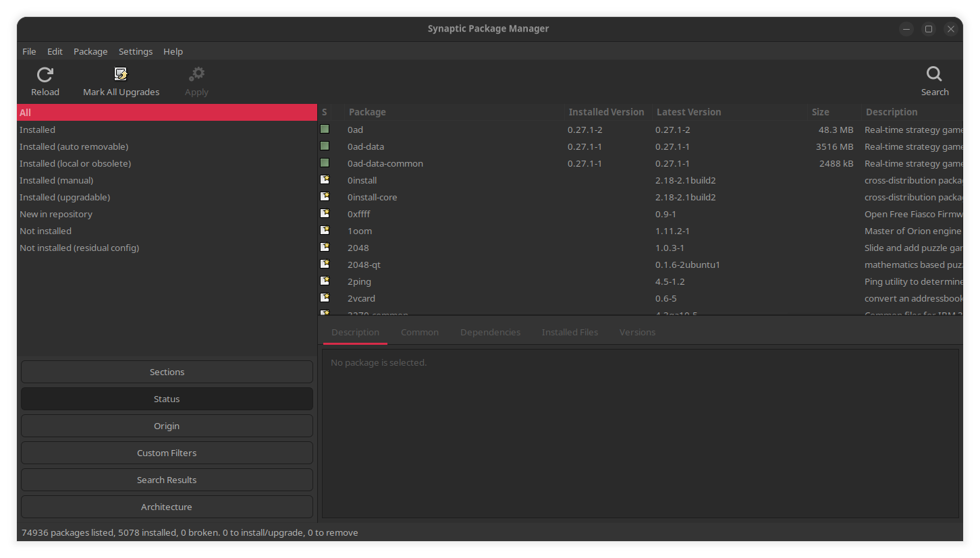Toggle the status icon for 0install package
The image size is (980, 558).
pyautogui.click(x=325, y=180)
